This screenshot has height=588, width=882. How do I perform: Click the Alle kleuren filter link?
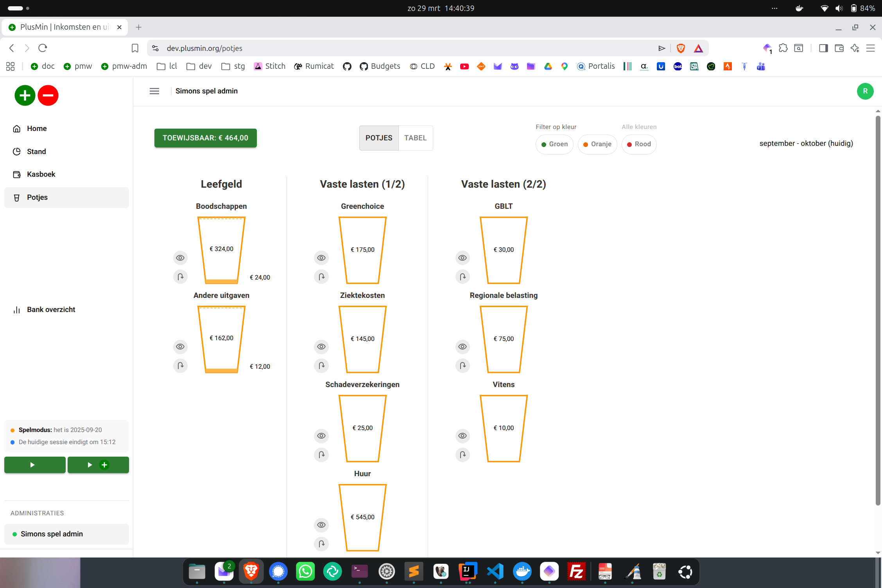[639, 127]
